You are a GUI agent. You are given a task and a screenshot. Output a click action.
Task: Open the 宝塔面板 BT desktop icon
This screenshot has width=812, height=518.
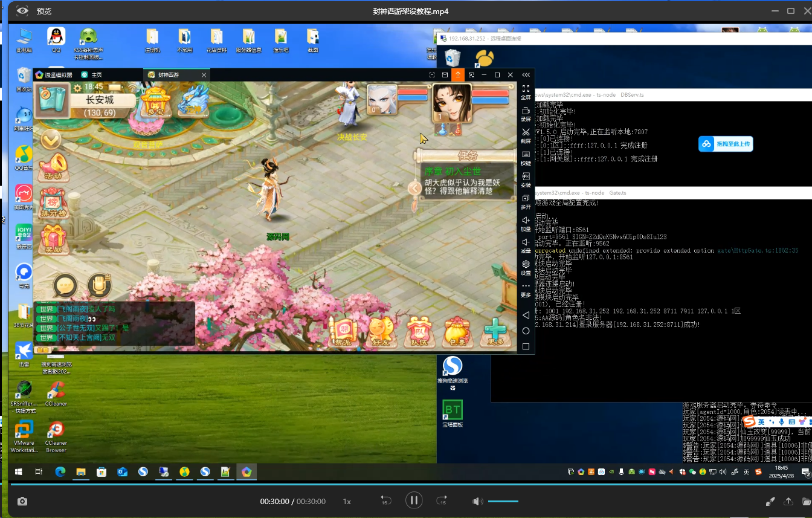pyautogui.click(x=453, y=413)
